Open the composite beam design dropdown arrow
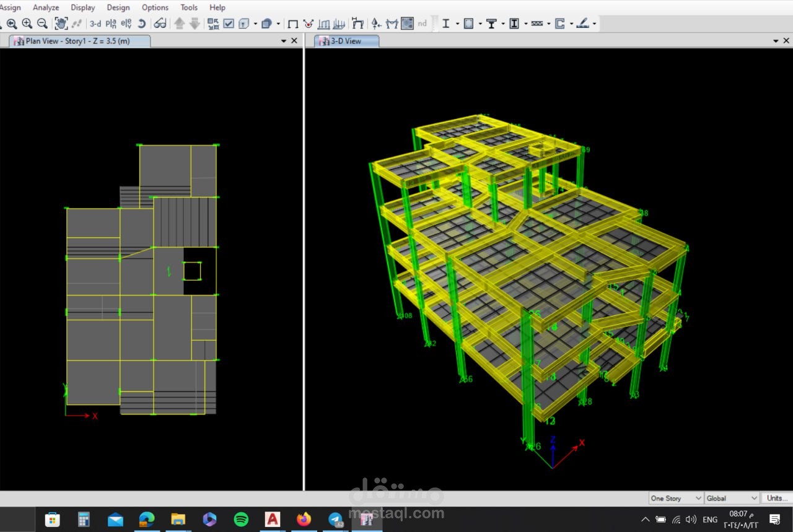 (503, 24)
